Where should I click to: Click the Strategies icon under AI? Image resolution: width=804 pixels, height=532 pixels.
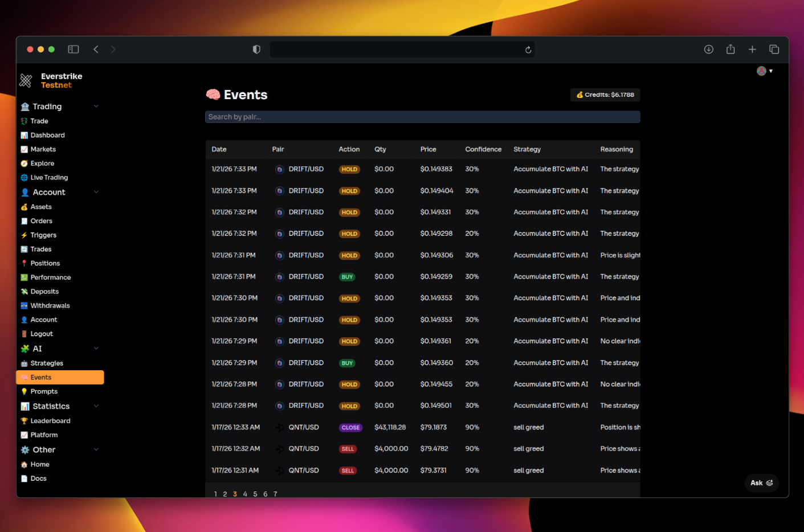pos(25,363)
